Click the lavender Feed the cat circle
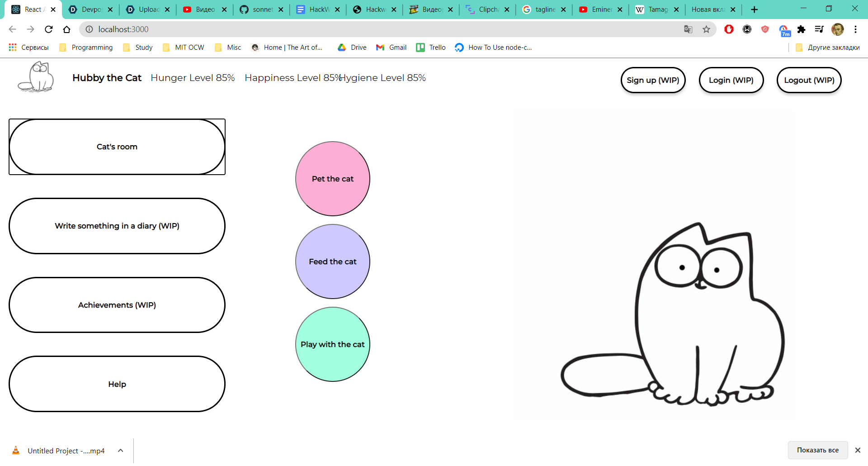 coord(333,262)
